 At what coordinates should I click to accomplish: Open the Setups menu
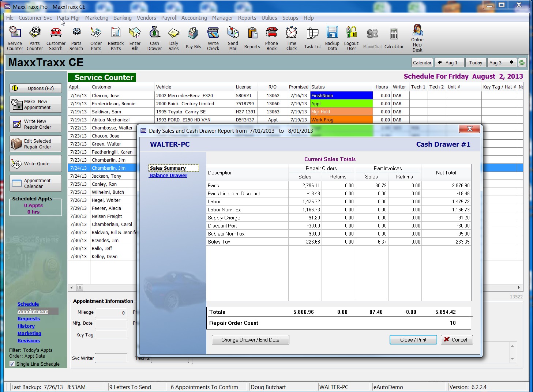[x=290, y=18]
